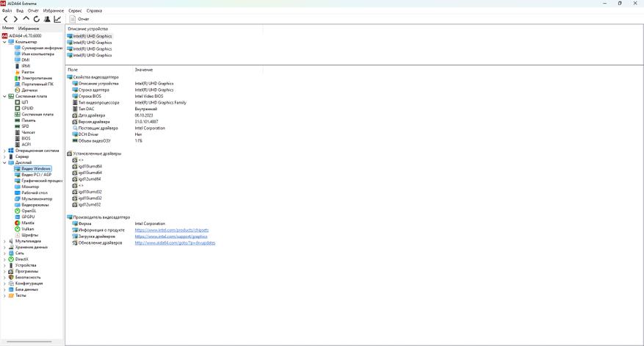The height and width of the screenshot is (346, 644).
Task: Click the Датчики sensor icon
Action: (x=17, y=90)
